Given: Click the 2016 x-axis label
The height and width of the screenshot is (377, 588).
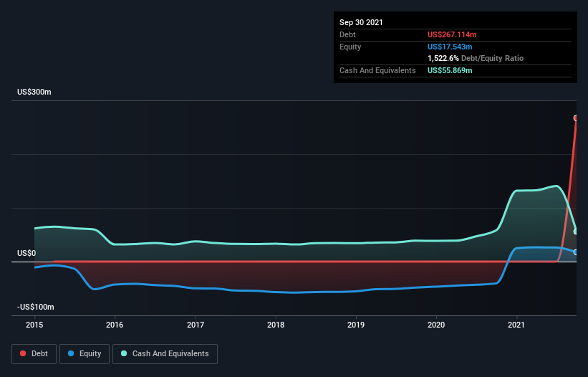Looking at the screenshot, I should pos(115,325).
